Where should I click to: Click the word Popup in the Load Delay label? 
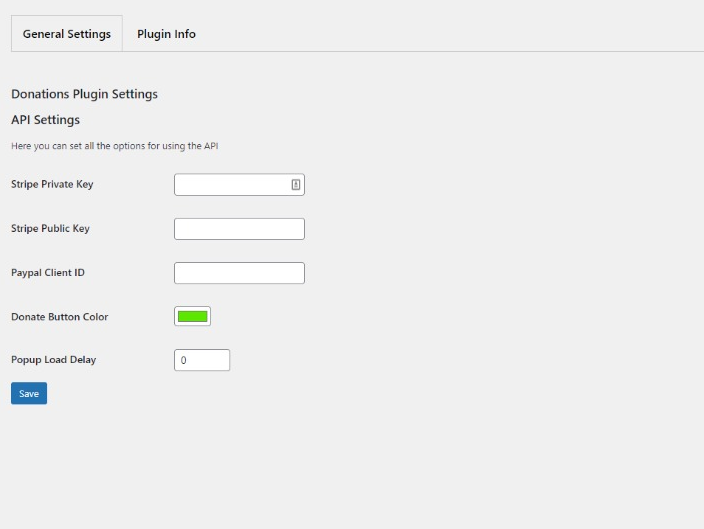(25, 360)
